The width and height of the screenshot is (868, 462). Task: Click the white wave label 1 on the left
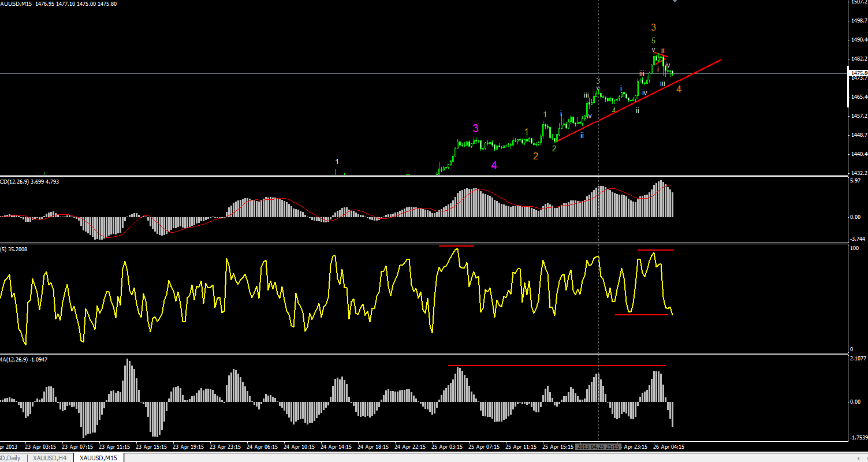point(337,162)
